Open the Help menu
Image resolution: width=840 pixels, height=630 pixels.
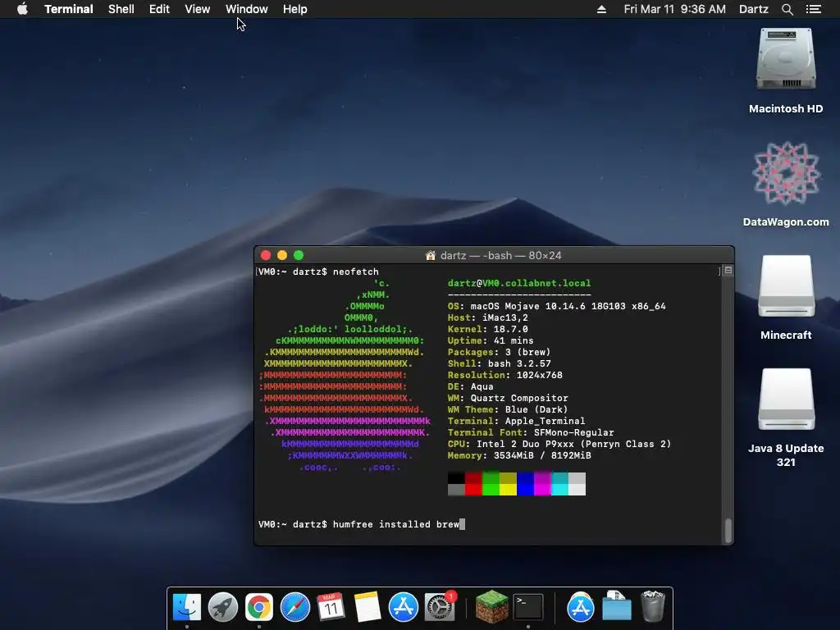294,9
